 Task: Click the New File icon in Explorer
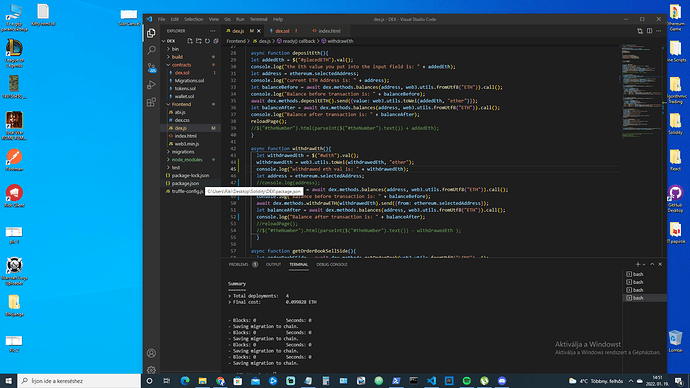pos(190,41)
